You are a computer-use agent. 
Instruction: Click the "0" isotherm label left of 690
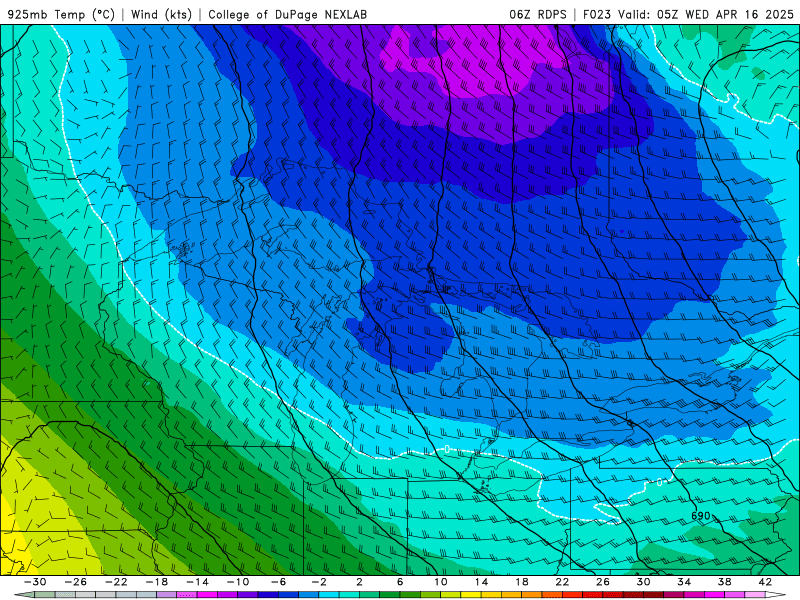(659, 482)
